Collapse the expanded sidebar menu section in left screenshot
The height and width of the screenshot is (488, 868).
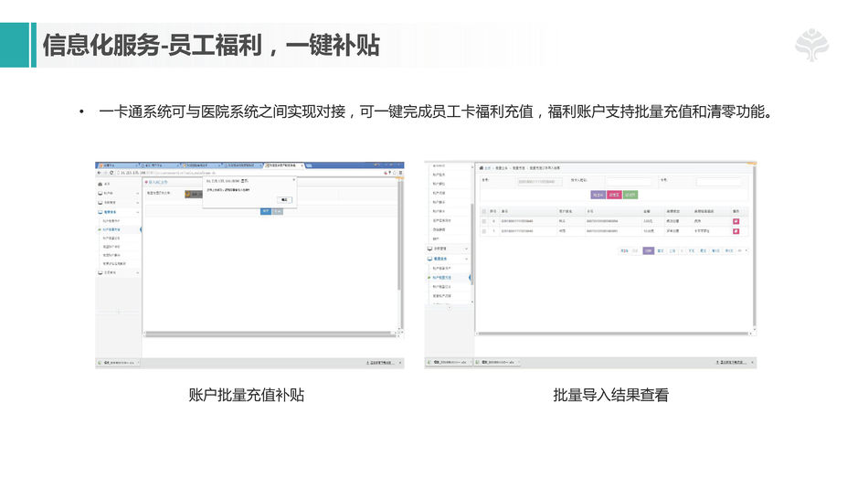[137, 212]
